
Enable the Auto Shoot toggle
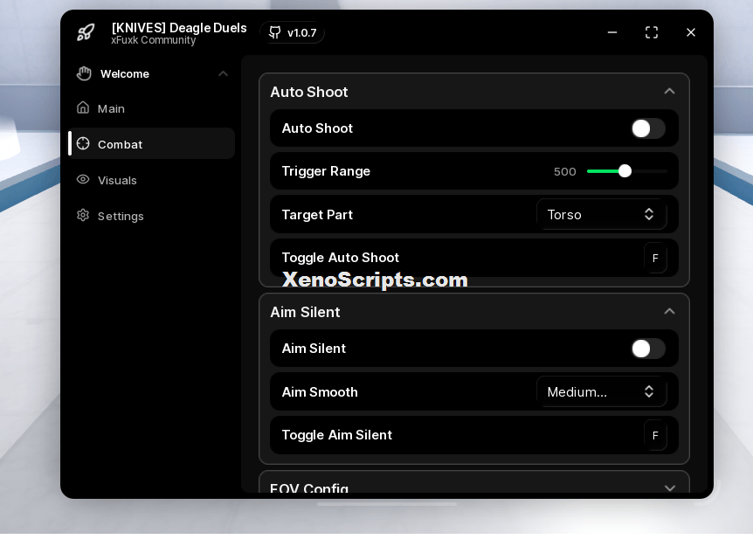pos(648,128)
